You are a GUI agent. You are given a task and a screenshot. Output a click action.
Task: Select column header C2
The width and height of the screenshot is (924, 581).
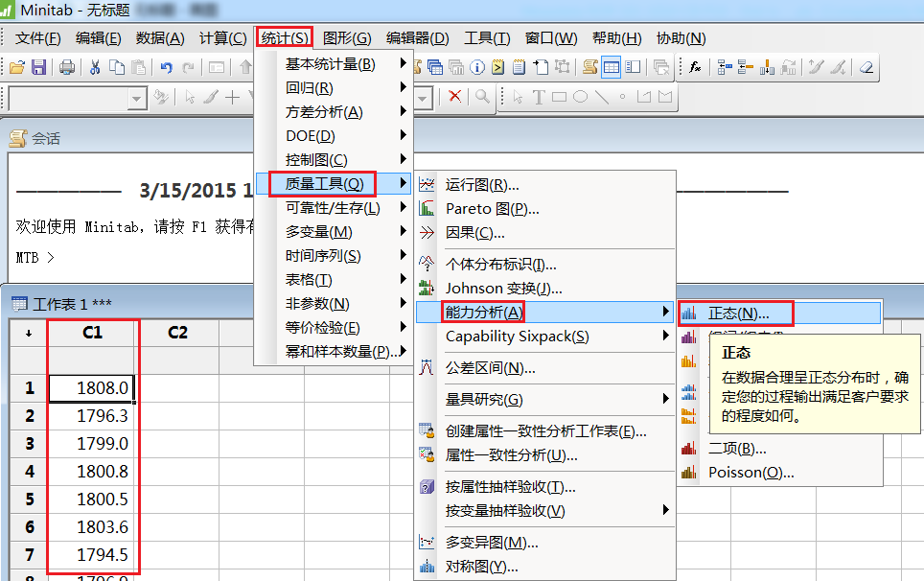coord(177,333)
